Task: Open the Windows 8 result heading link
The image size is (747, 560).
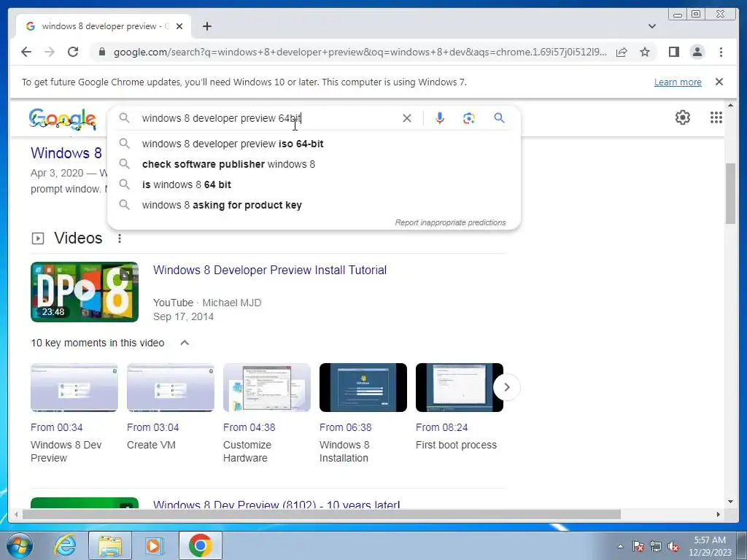Action: coord(66,153)
